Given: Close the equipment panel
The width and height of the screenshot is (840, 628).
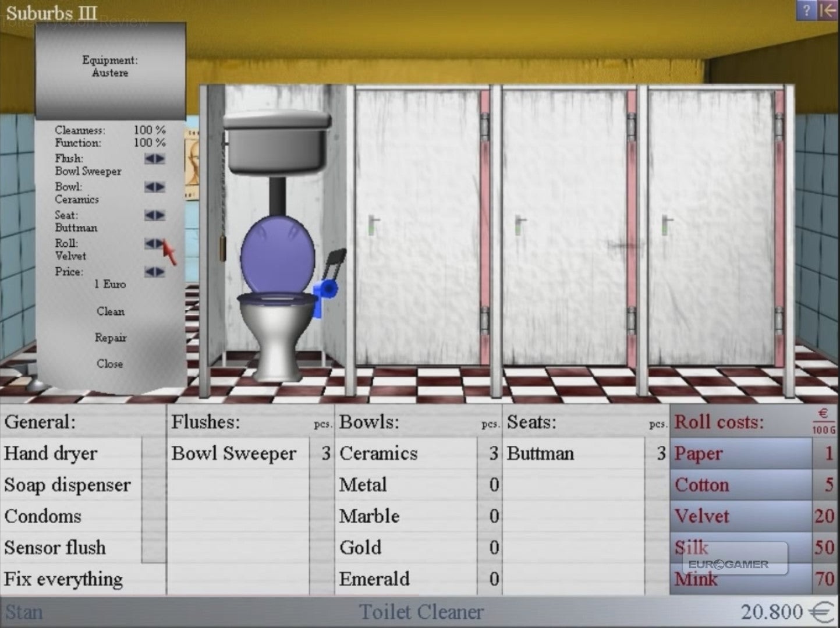Looking at the screenshot, I should tap(110, 364).
